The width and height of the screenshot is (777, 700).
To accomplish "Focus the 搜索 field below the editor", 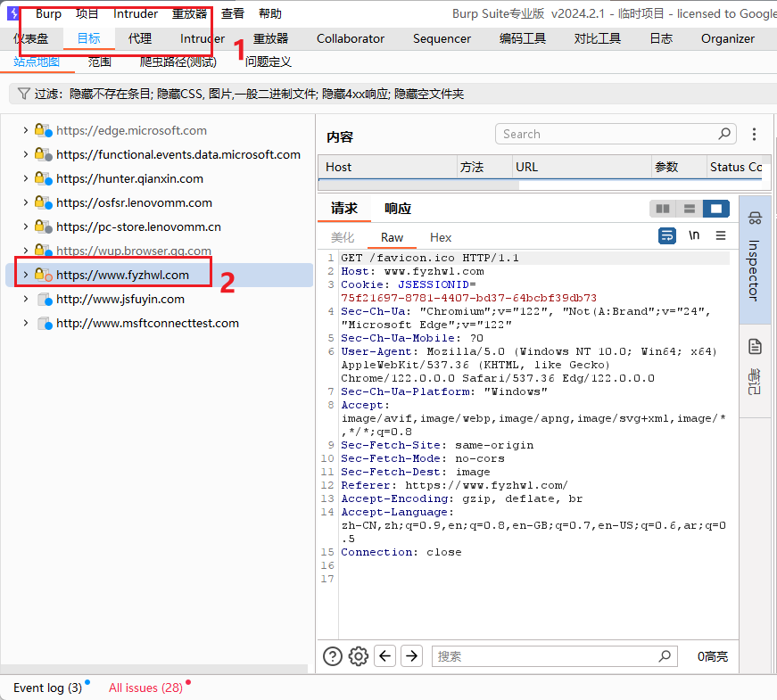I will pos(555,656).
